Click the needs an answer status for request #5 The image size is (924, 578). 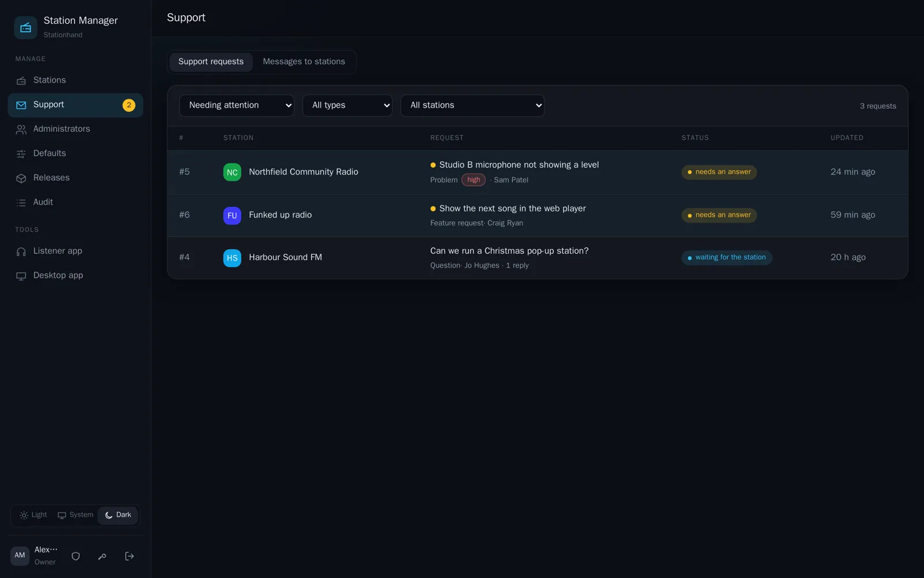coord(719,172)
